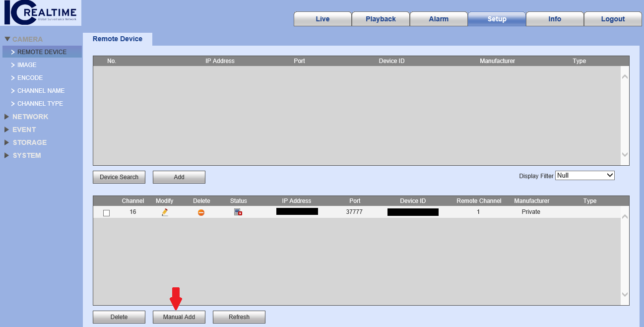The height and width of the screenshot is (327, 644).
Task: Click the Device Search button
Action: coord(119,177)
